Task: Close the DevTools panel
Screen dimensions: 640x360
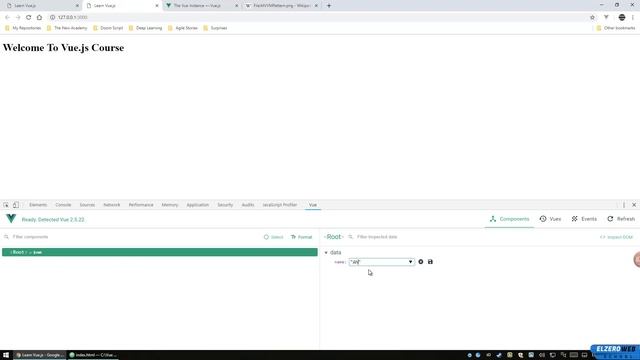Action: [x=634, y=205]
